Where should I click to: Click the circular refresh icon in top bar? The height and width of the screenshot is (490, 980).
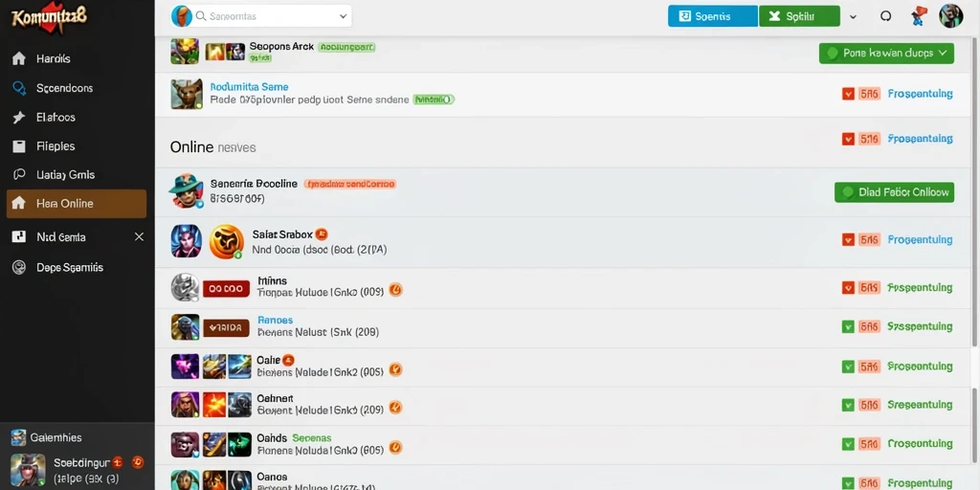tap(885, 17)
